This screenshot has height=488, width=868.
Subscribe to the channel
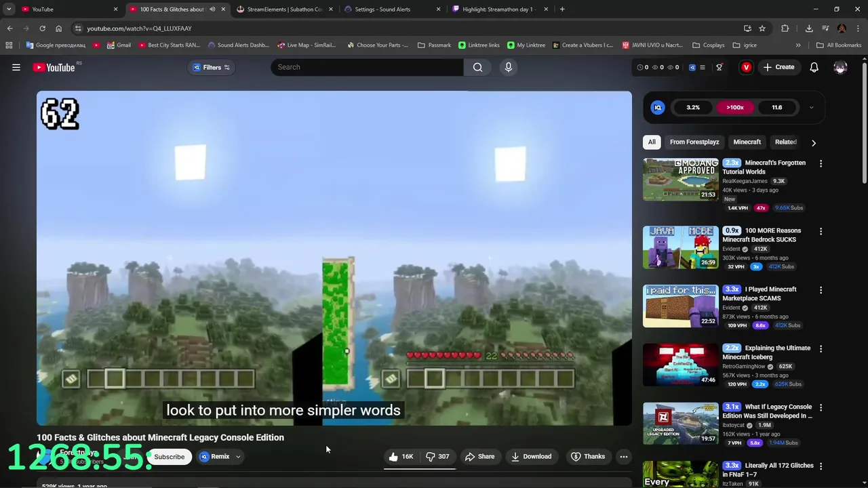(169, 457)
